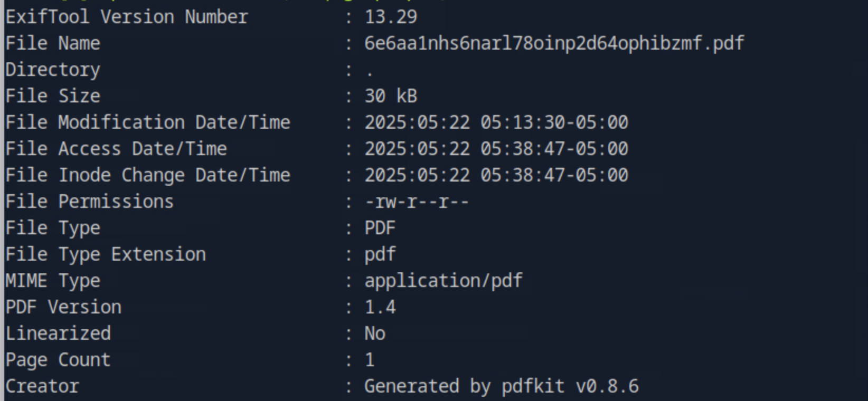Click the File Access Date/Time label
This screenshot has height=401, width=868.
(x=116, y=149)
